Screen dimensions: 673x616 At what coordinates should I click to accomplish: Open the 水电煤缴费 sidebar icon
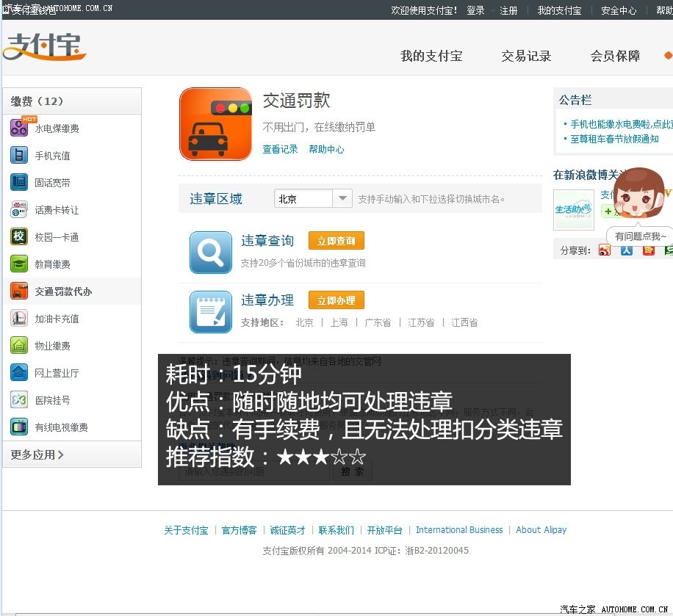tap(19, 128)
